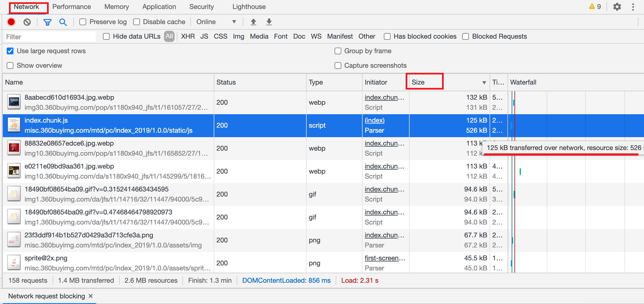Clear the network log with the block icon
This screenshot has width=644, height=304.
pyautogui.click(x=27, y=22)
